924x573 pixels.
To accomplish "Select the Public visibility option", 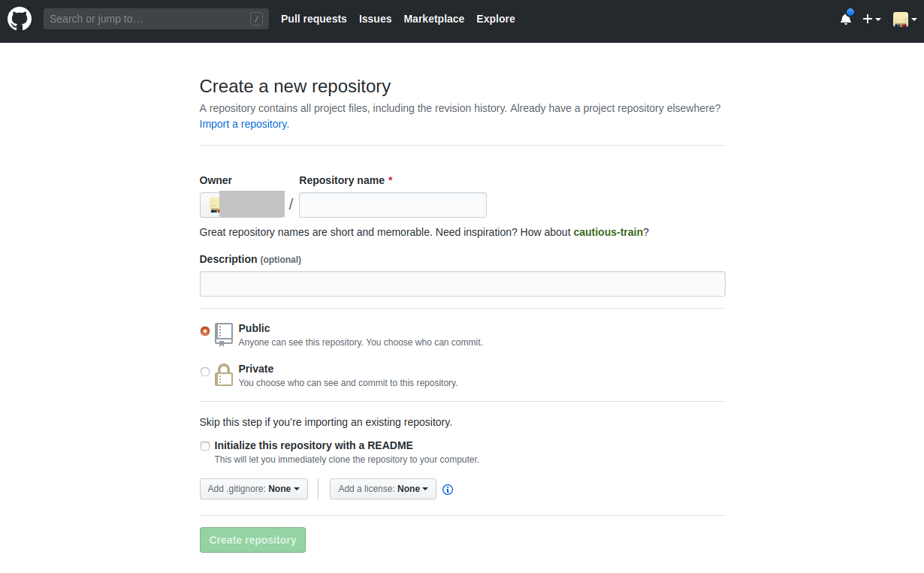I will (x=205, y=330).
